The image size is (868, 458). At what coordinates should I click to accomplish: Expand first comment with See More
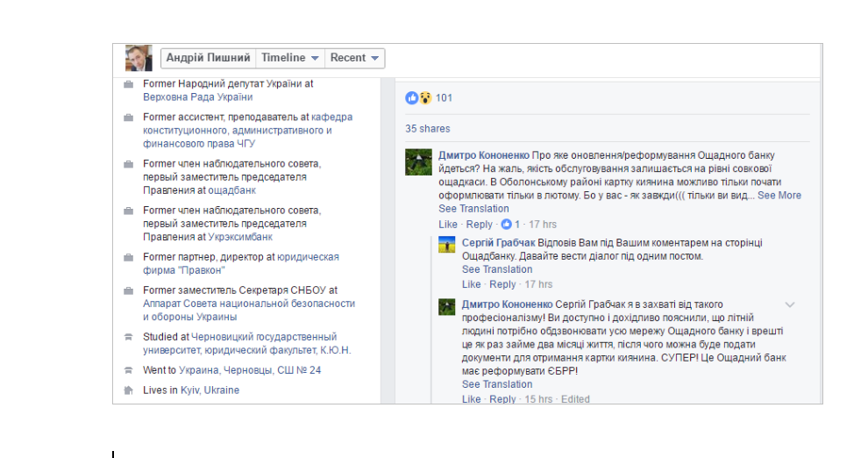point(779,196)
